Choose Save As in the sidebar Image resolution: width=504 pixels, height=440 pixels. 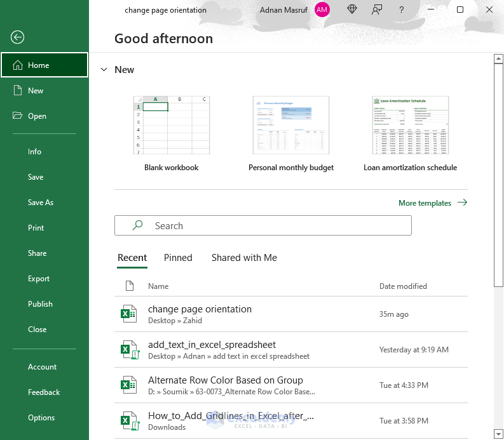coord(44,203)
